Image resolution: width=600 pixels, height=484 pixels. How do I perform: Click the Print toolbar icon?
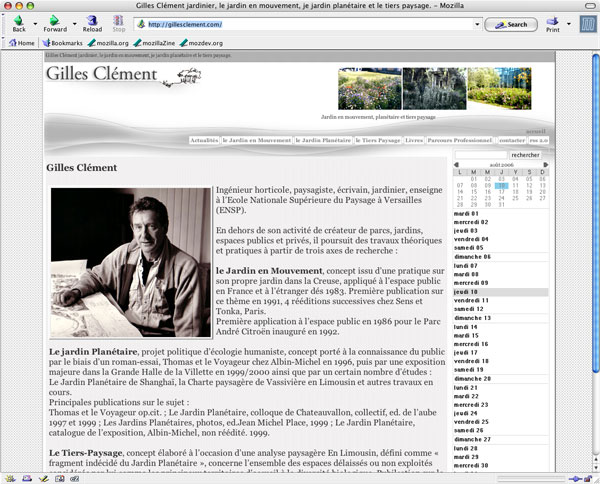[552, 22]
